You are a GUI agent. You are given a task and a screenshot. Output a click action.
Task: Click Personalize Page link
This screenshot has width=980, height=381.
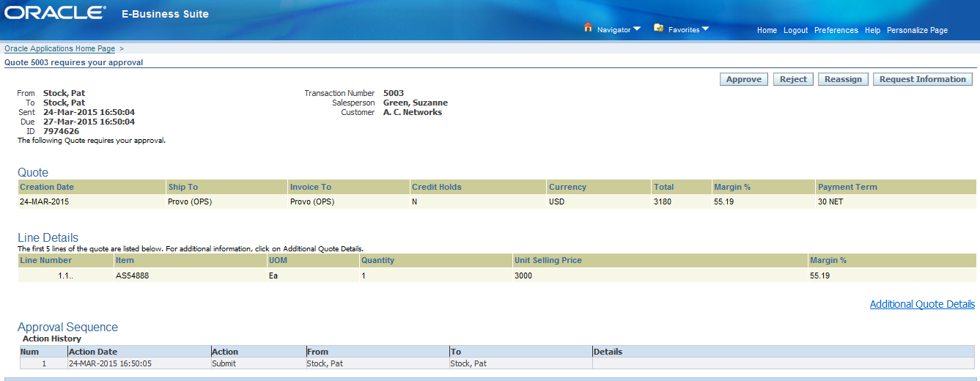click(917, 30)
